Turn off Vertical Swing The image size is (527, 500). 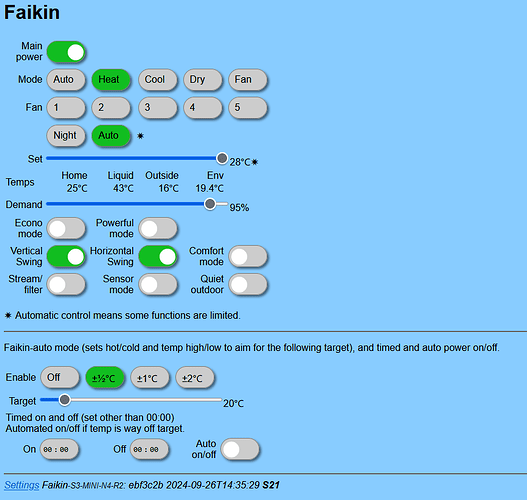pyautogui.click(x=66, y=256)
